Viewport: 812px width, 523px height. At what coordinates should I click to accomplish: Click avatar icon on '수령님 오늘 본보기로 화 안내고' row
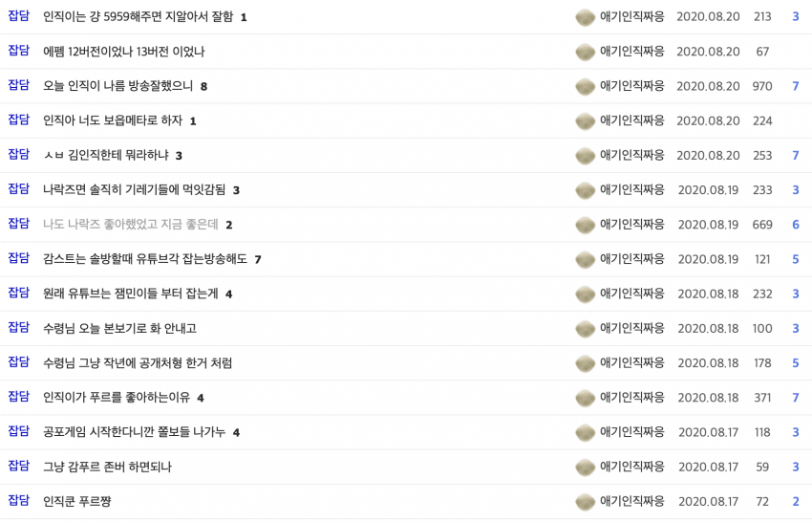tap(586, 329)
